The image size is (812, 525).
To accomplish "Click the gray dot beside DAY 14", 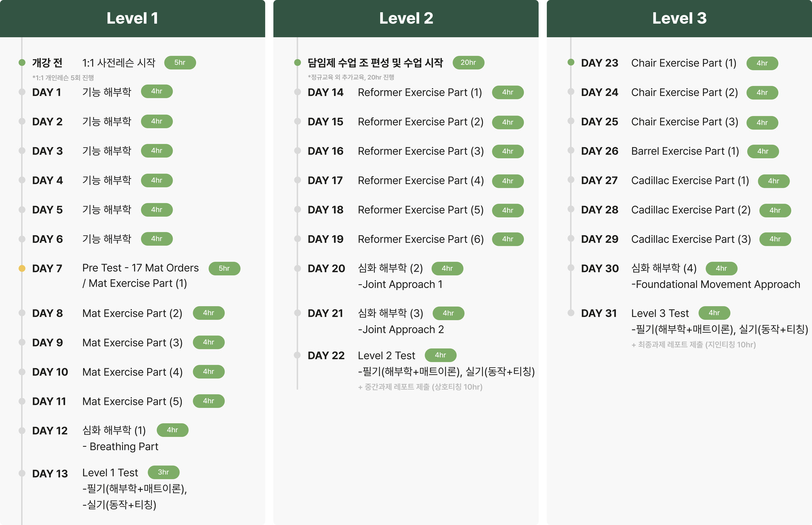I will (x=298, y=92).
